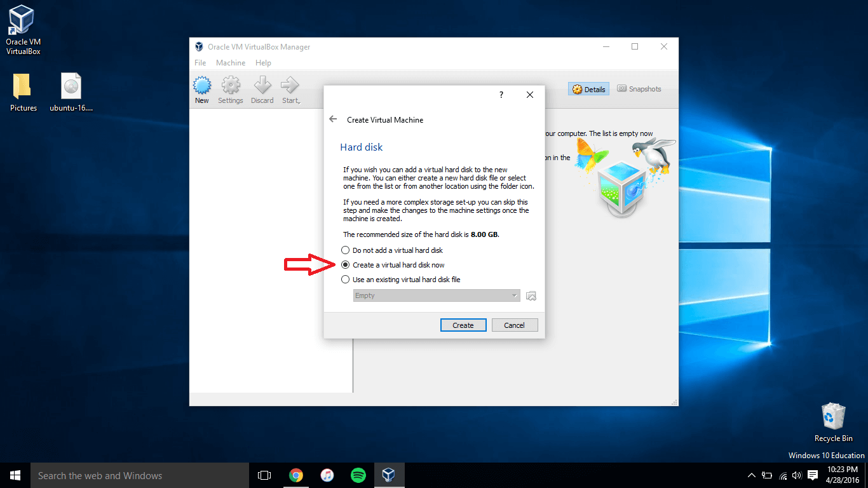
Task: Open Task View on the taskbar
Action: pos(264,475)
